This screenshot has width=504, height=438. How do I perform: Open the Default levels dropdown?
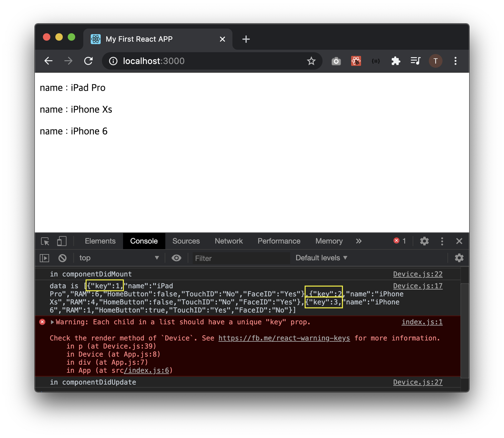pos(321,258)
